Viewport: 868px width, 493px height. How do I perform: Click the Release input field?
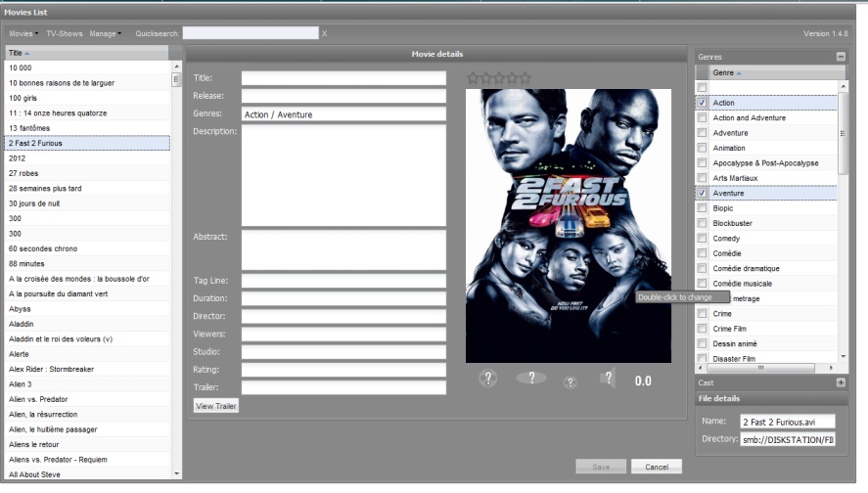pyautogui.click(x=343, y=96)
